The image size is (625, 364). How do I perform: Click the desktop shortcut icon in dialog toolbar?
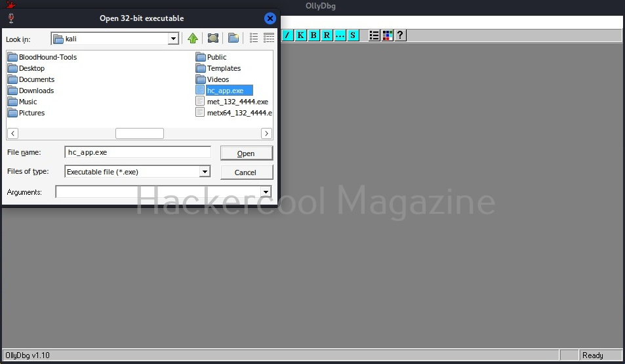213,38
